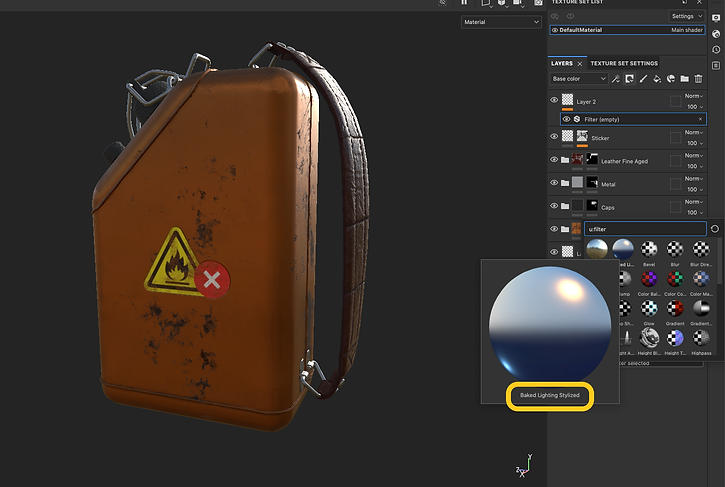Choose the Color Match filter thumbnail
The image size is (725, 487).
701,279
